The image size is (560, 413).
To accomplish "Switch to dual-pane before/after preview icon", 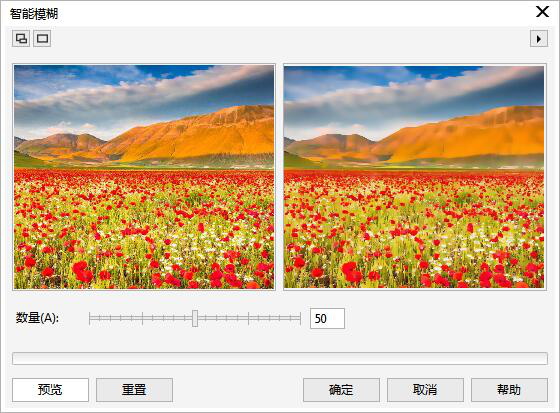I will coord(21,39).
